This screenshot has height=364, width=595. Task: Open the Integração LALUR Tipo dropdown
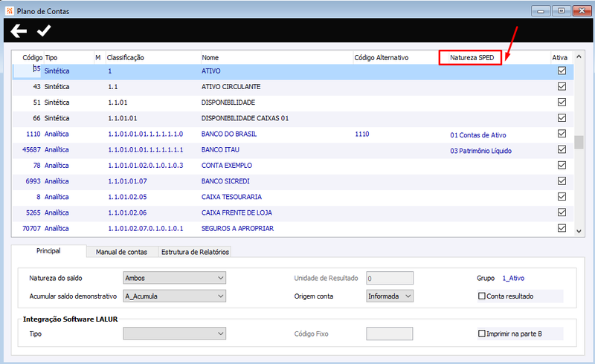[x=175, y=334]
